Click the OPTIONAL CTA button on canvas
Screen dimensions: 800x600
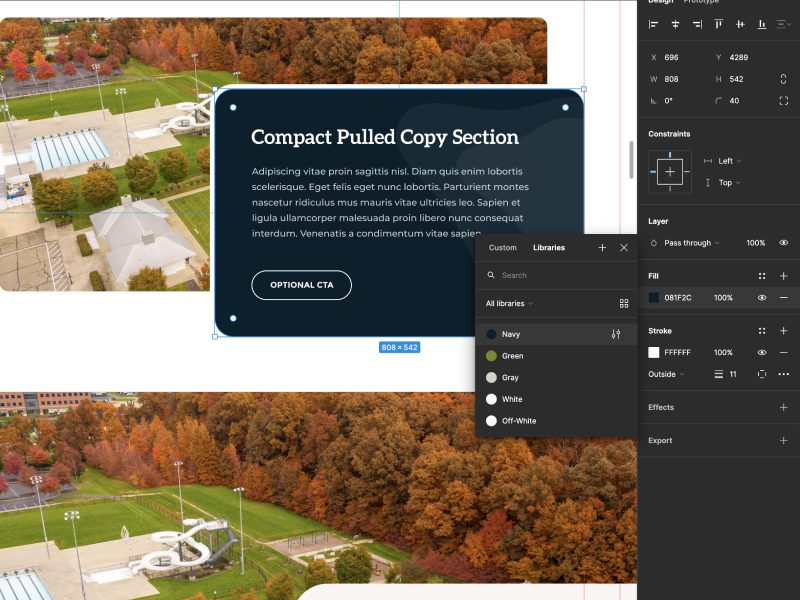point(302,285)
